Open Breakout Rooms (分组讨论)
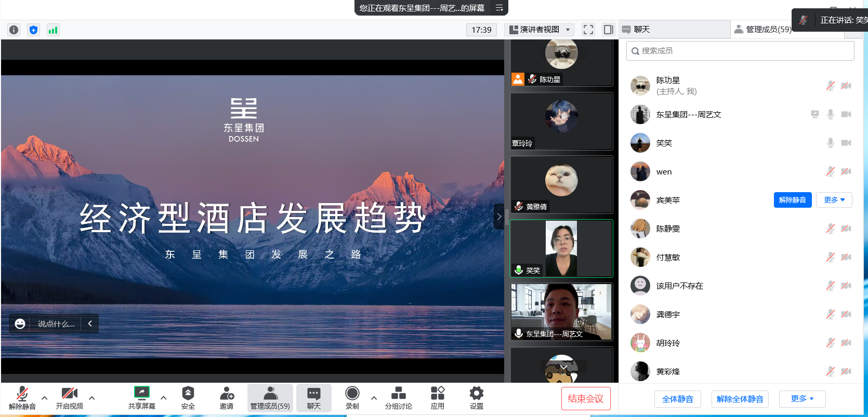The width and height of the screenshot is (868, 417). coord(398,398)
